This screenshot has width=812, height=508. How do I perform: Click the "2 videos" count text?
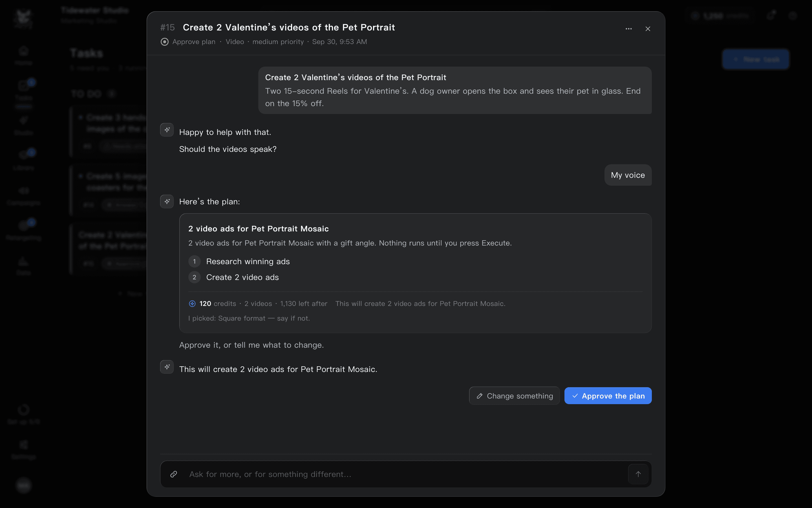[x=258, y=304]
